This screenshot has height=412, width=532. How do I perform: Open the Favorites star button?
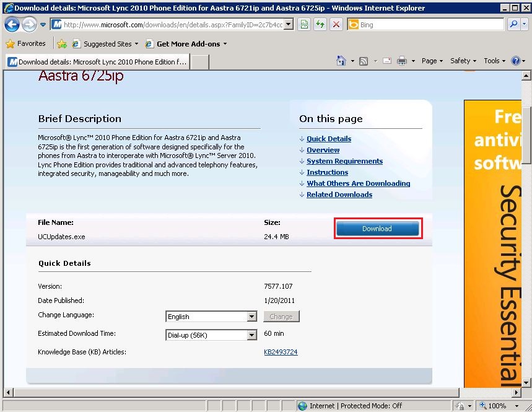[26, 43]
